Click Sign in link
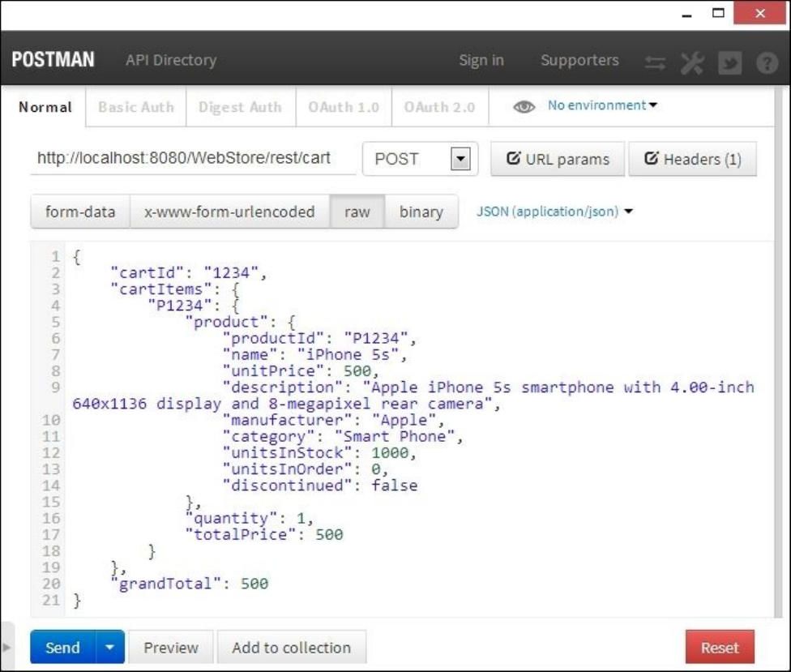 click(481, 60)
